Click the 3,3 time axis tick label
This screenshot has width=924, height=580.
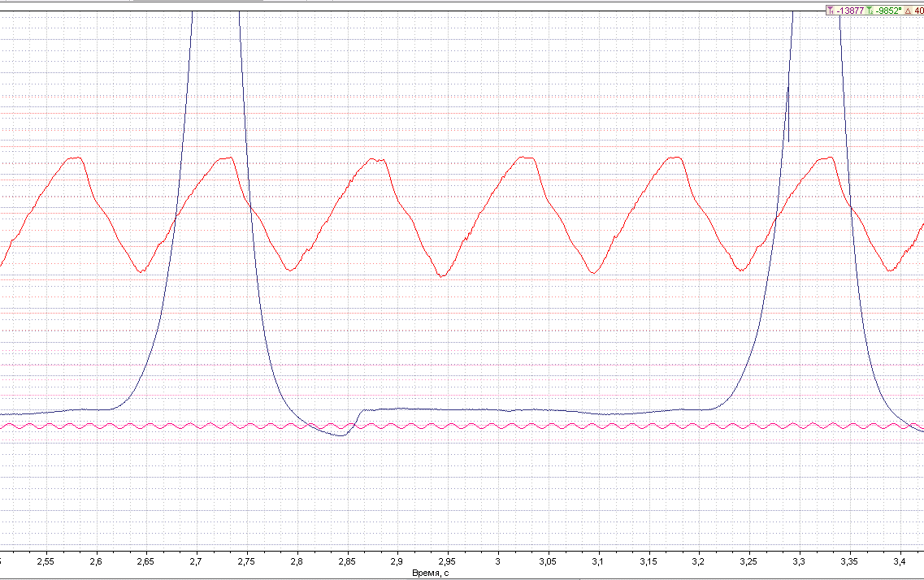coord(799,561)
